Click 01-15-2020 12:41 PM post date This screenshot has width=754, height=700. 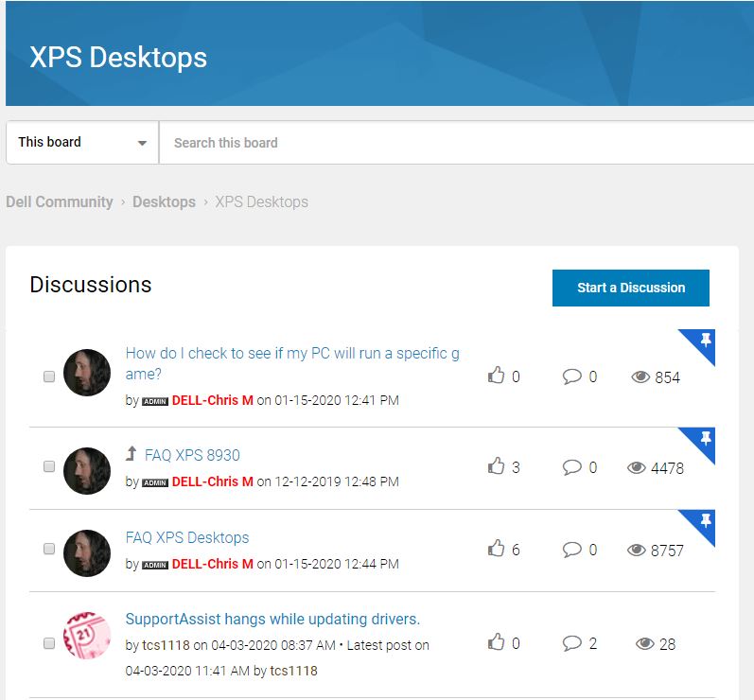tap(337, 400)
